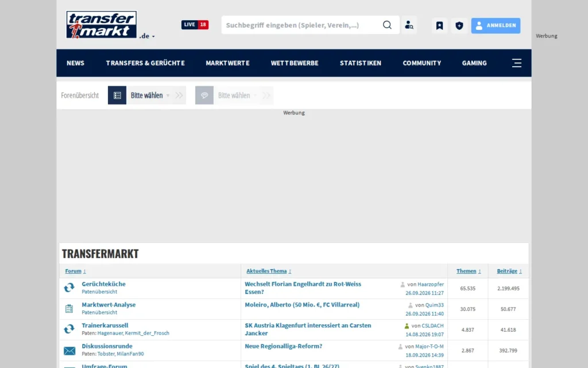Click the shield icon in header
Image resolution: width=588 pixels, height=368 pixels.
pos(459,25)
